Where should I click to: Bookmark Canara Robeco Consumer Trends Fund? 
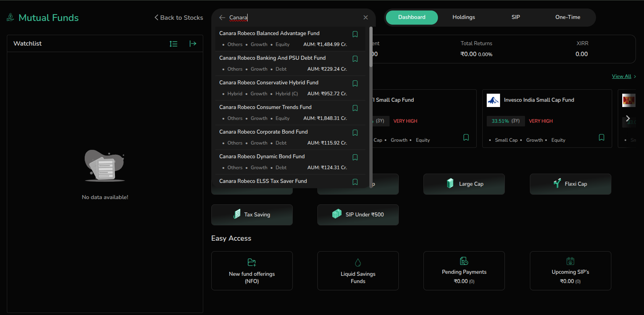pyautogui.click(x=355, y=108)
